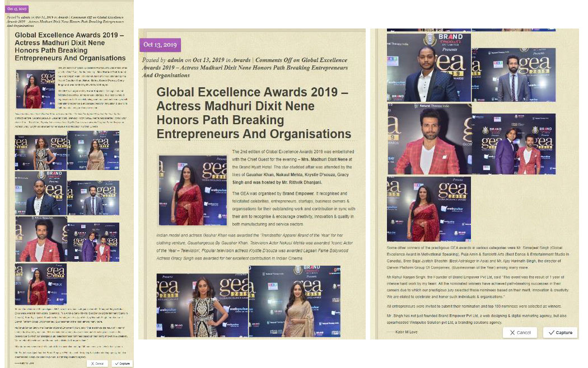Open the grey suit man photo in left preview
Screen dimensions: 588x368
(94, 197)
